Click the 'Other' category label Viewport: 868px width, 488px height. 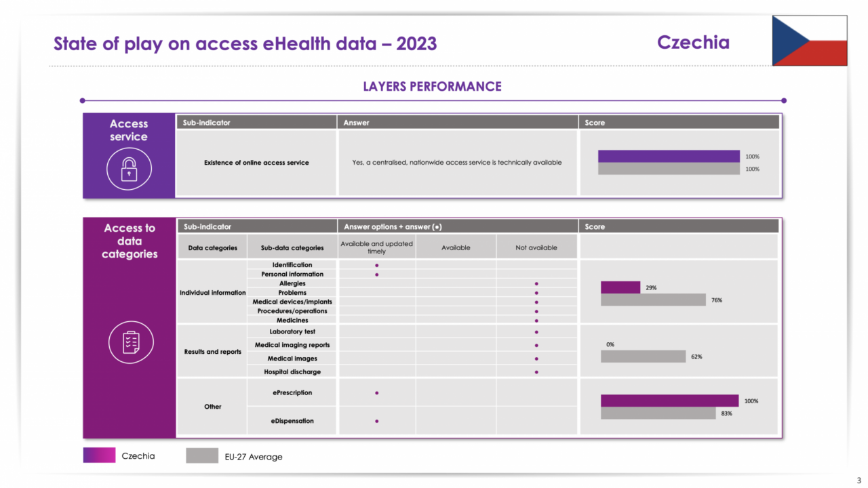[x=213, y=407]
